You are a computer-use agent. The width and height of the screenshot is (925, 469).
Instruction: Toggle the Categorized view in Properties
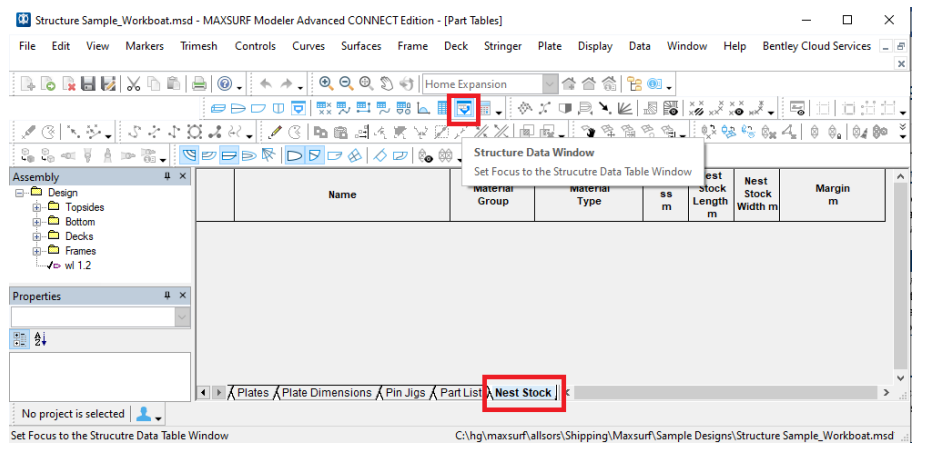click(19, 339)
